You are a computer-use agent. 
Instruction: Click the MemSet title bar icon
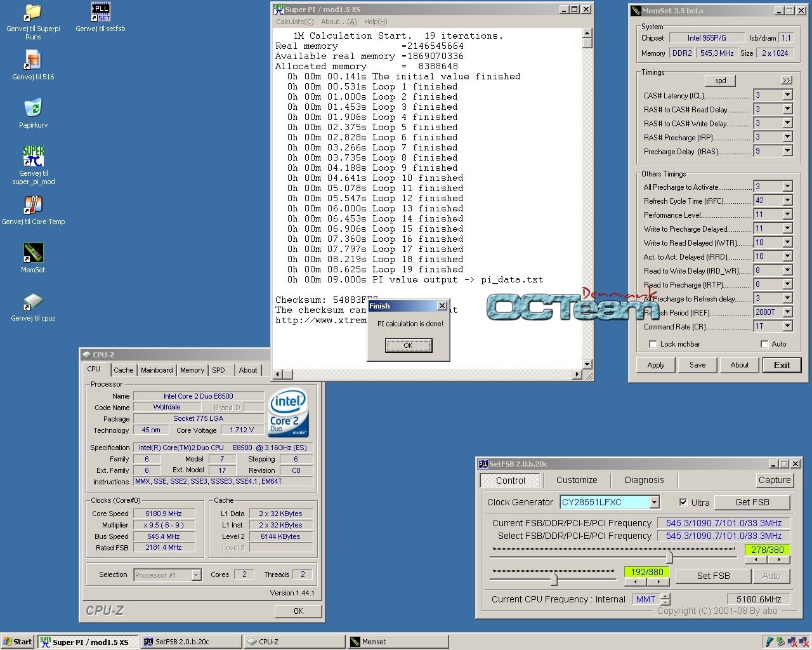[x=636, y=11]
